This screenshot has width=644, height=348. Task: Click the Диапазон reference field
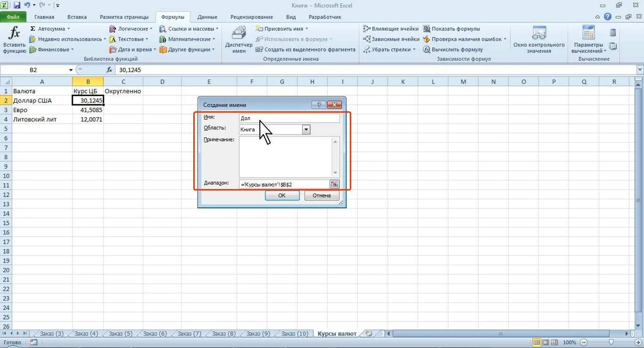click(x=284, y=184)
